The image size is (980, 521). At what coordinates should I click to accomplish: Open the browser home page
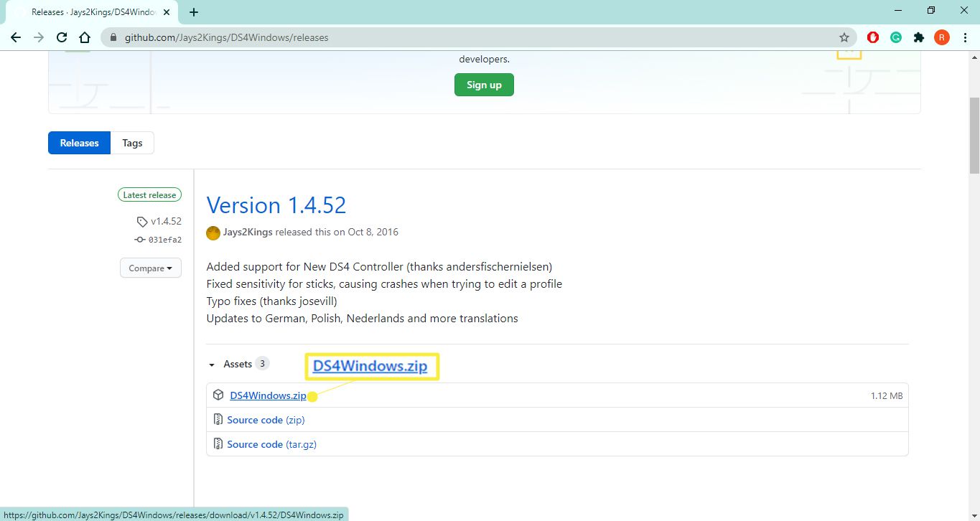pyautogui.click(x=85, y=37)
